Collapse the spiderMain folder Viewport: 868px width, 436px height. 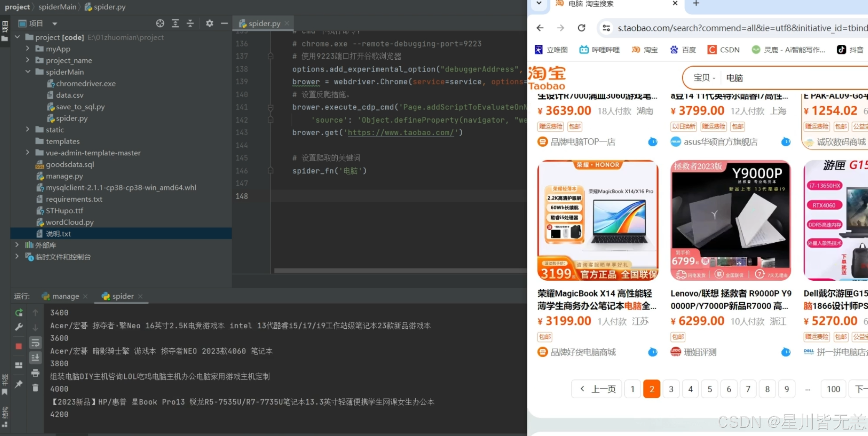28,71
